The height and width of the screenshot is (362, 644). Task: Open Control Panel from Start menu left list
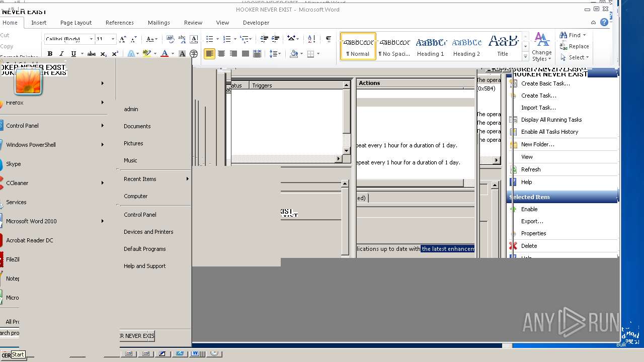click(x=22, y=126)
